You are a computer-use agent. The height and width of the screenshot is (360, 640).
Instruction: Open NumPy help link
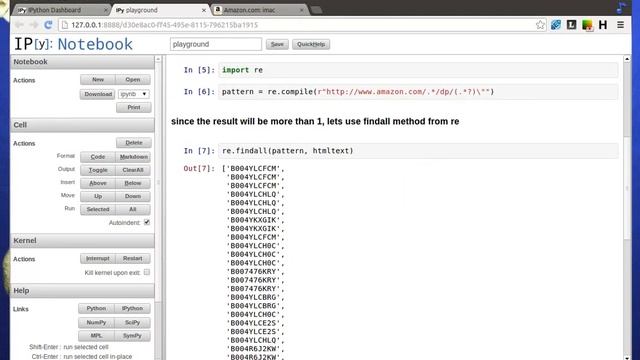click(x=96, y=322)
